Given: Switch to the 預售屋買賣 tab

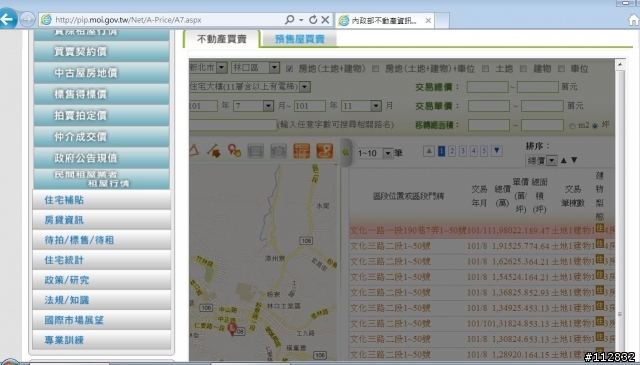Looking at the screenshot, I should tap(300, 39).
